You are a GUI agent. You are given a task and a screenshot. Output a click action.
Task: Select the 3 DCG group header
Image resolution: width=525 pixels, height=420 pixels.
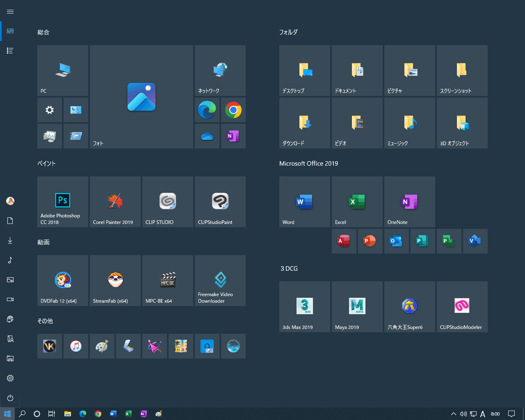click(x=289, y=268)
